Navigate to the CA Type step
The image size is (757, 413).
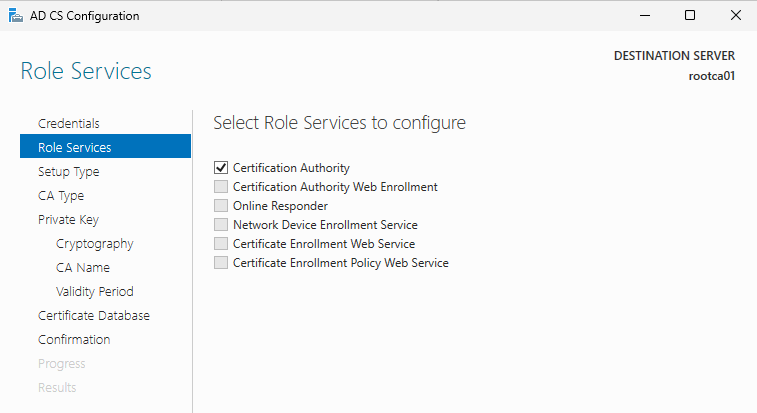pos(61,195)
